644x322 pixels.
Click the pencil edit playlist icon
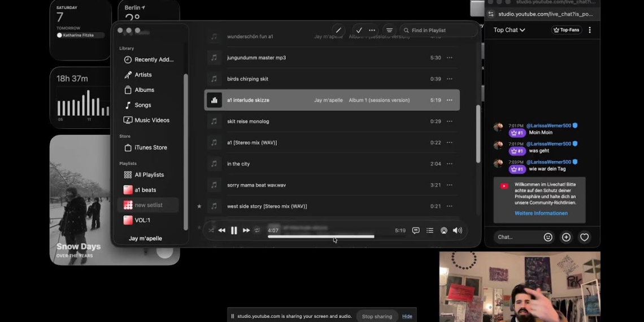338,31
